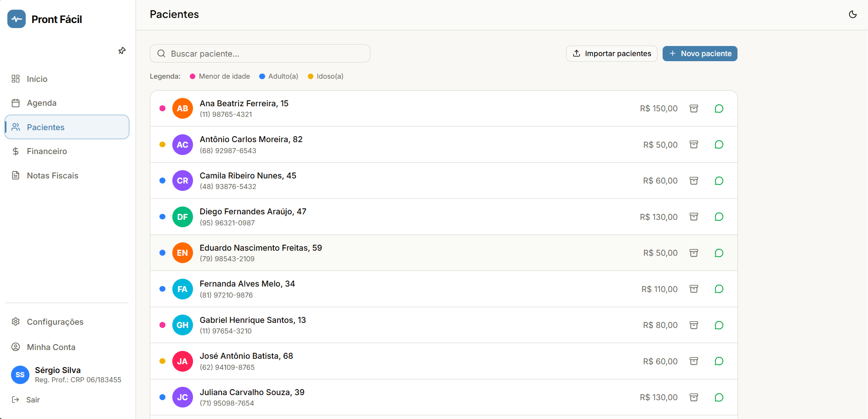Open chat for Gabriel Henrique Santos
This screenshot has width=868, height=419.
[719, 325]
